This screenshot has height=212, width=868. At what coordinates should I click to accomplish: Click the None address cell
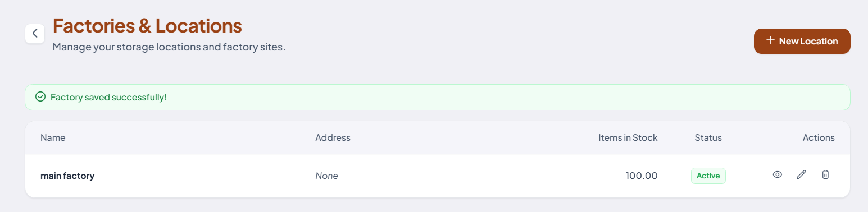pos(326,176)
